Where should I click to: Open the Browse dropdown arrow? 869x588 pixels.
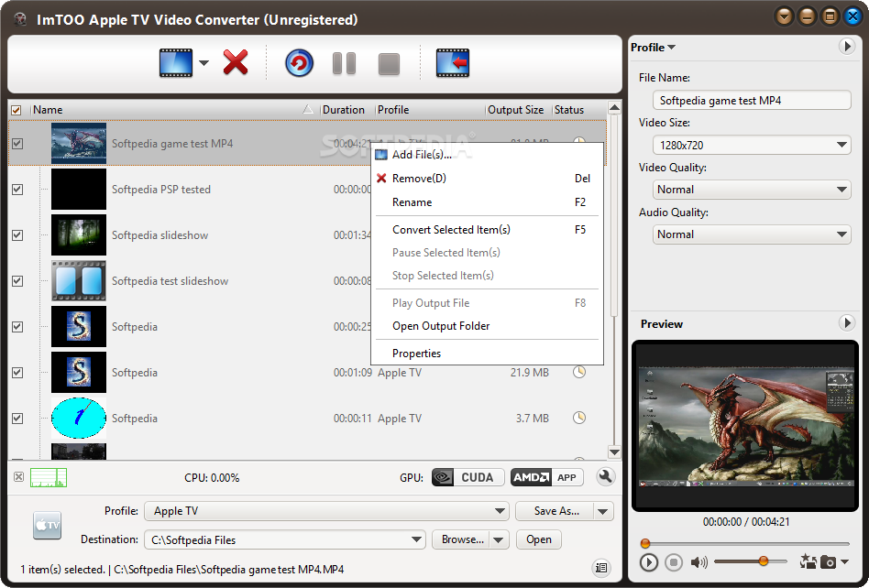click(499, 539)
